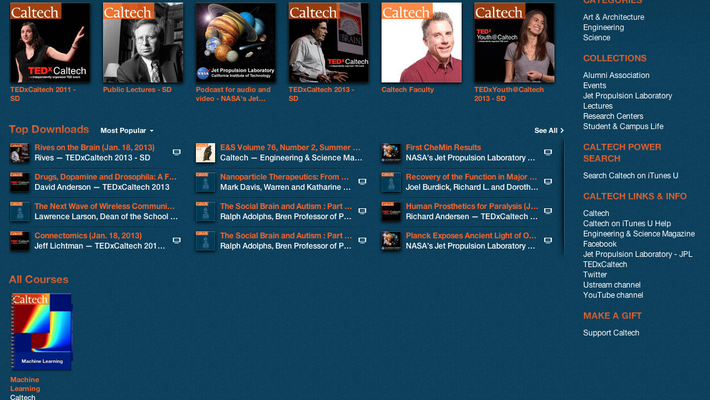Open the Most Popular sort dropdown
Viewport: 710px width, 400px height.
point(127,130)
